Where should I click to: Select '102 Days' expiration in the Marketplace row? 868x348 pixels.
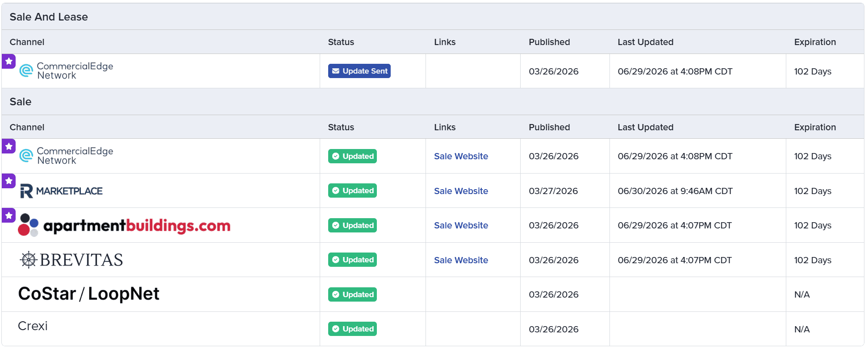click(x=813, y=191)
